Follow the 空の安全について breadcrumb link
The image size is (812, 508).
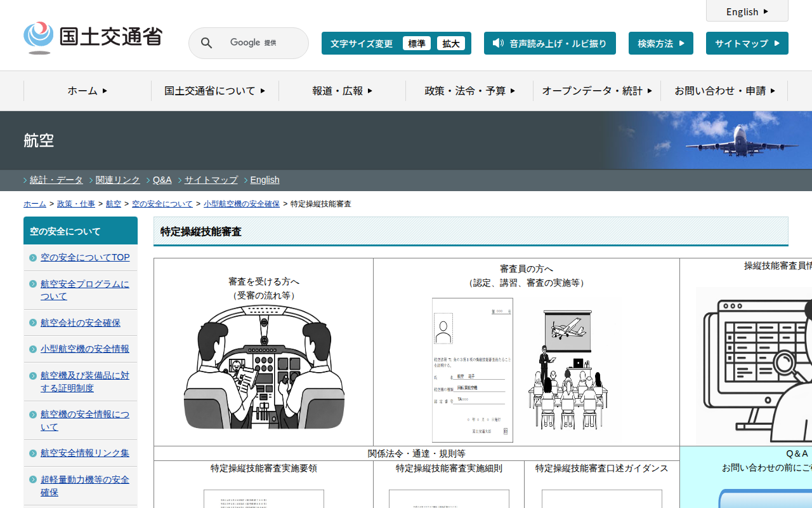click(x=162, y=204)
